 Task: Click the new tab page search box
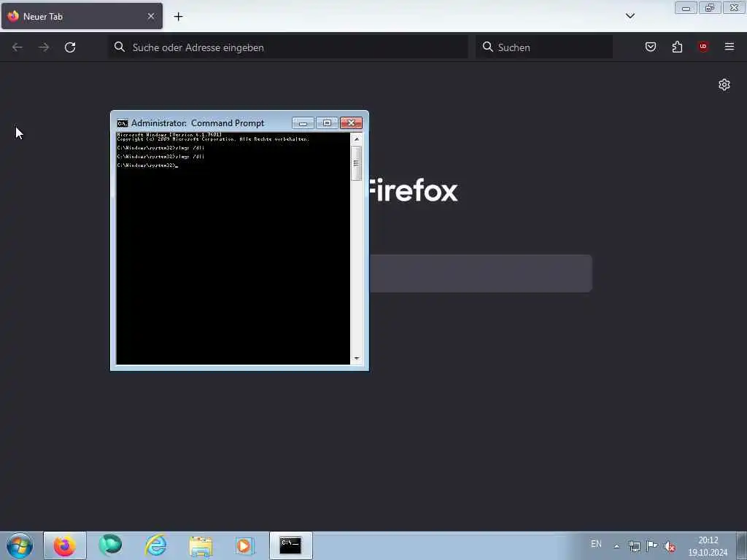tap(481, 273)
